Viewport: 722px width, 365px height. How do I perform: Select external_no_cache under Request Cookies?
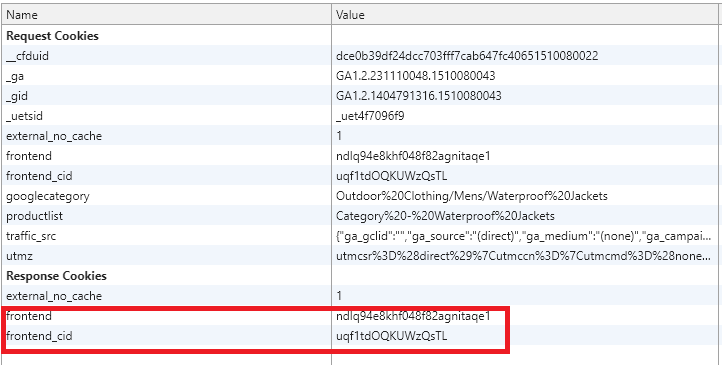[x=361, y=136]
